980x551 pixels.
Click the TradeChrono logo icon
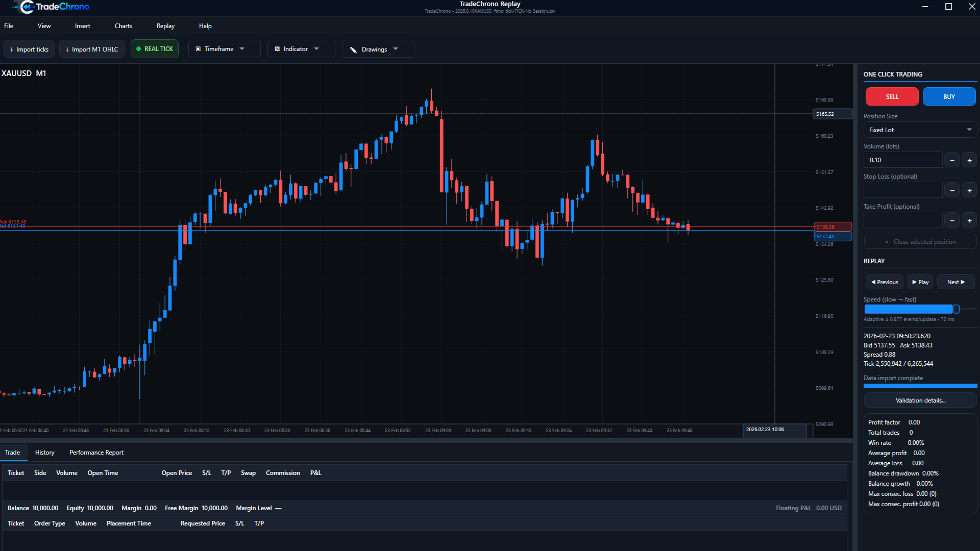pyautogui.click(x=27, y=7)
